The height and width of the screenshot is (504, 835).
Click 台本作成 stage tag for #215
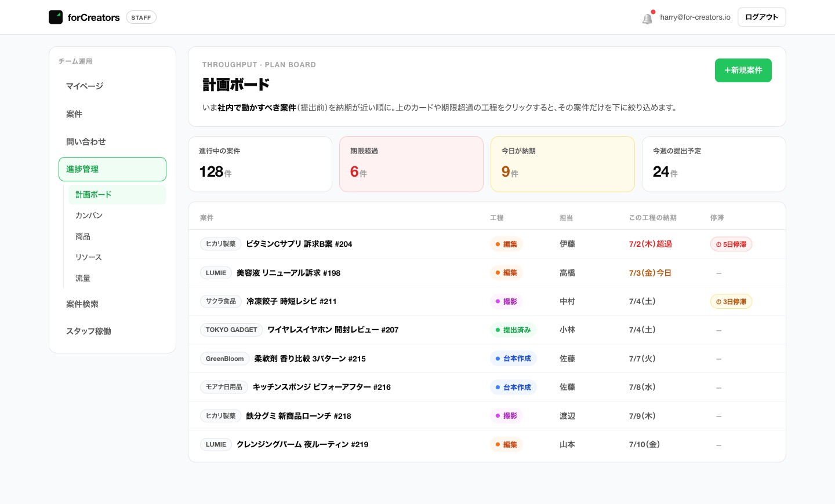[513, 359]
